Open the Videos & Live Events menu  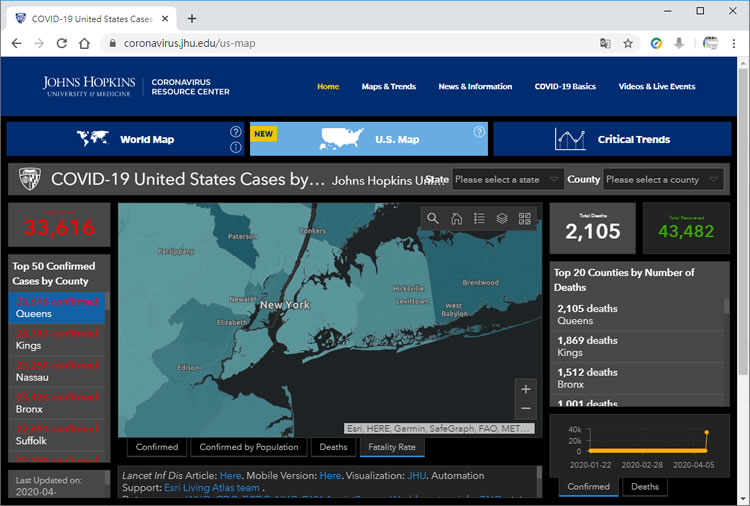click(x=657, y=87)
